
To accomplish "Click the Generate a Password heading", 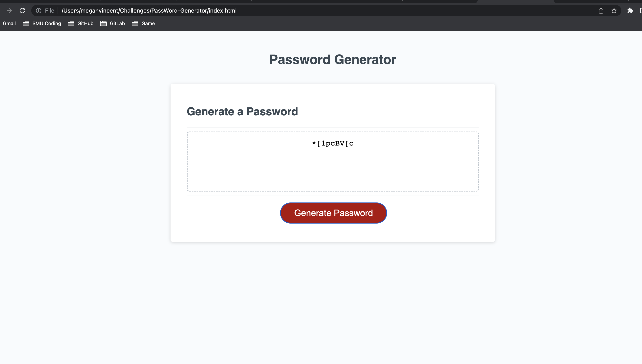I will point(242,111).
